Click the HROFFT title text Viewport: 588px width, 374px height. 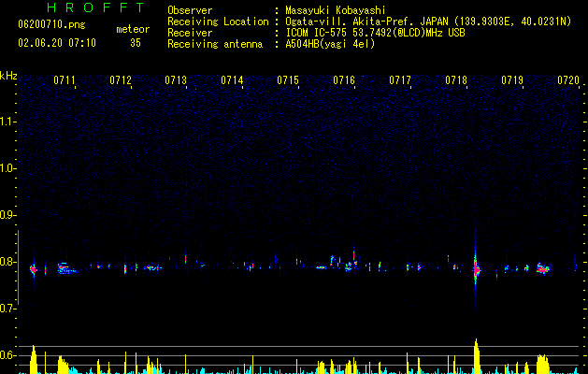96,7
